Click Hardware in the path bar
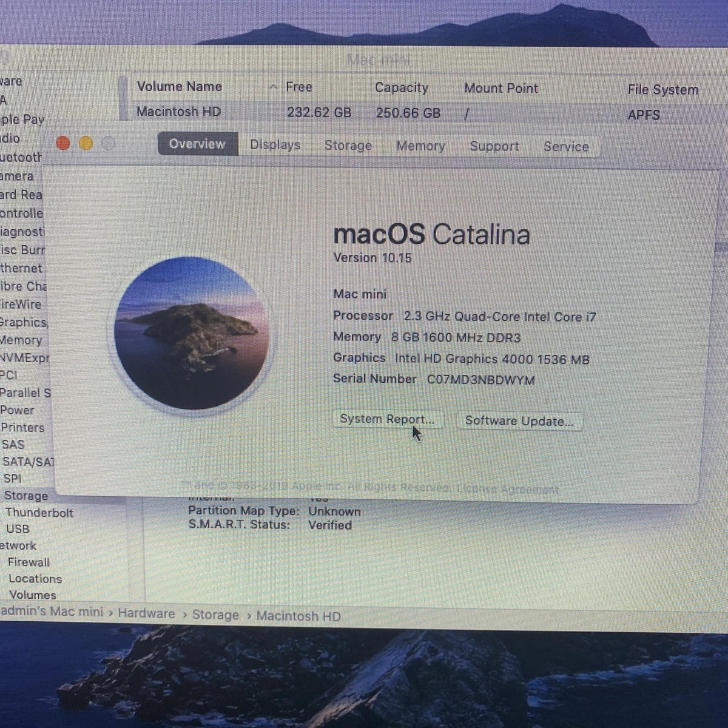Viewport: 728px width, 728px height. (x=146, y=614)
